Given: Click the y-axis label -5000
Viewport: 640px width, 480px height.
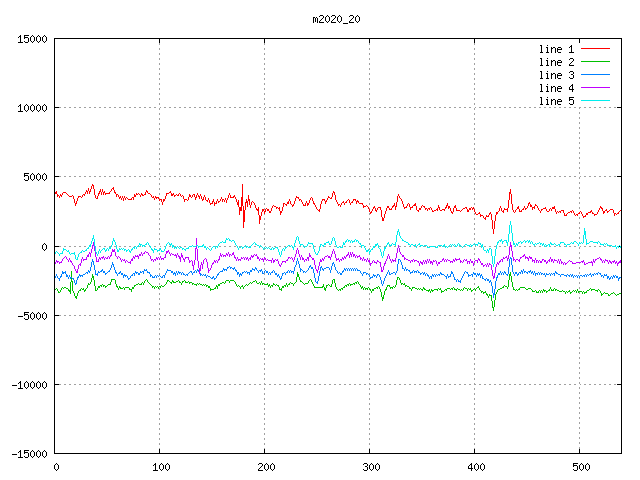Looking at the screenshot, I should [32, 316].
